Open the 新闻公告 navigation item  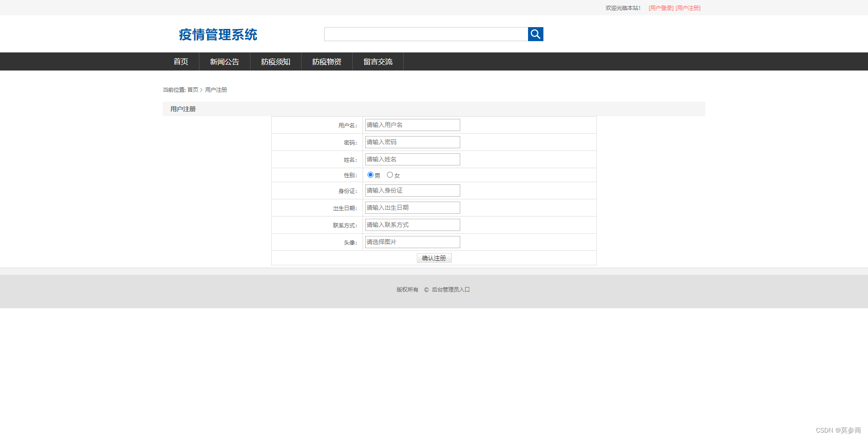(225, 61)
